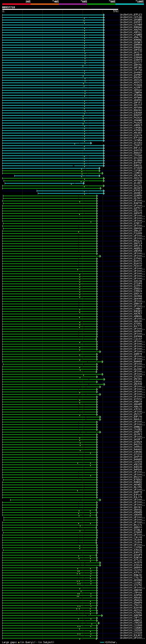Select the UniRef100_P42825 label
This screenshot has height=644, width=146.
(x=131, y=123)
